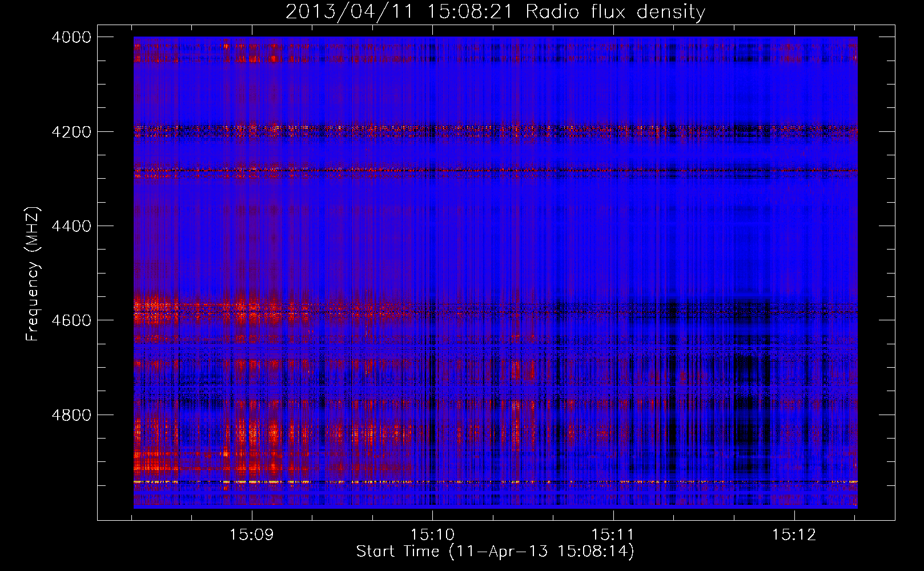924x571 pixels.
Task: Select the 4600 frequency tick label
Action: tap(71, 320)
